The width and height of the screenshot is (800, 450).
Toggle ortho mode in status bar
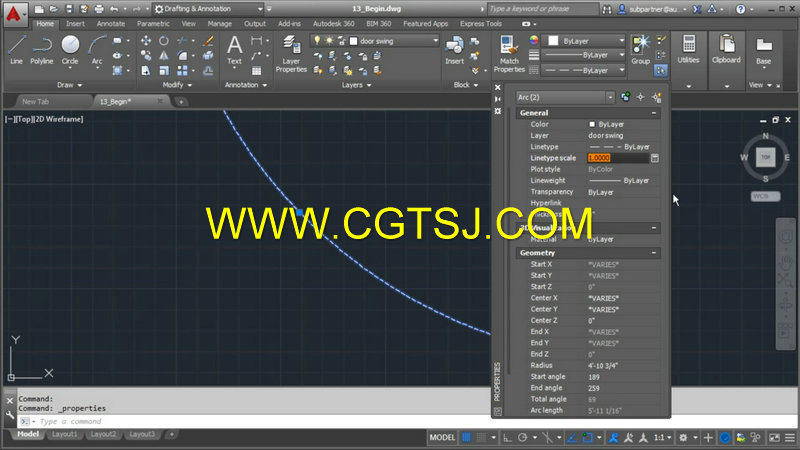[507, 437]
